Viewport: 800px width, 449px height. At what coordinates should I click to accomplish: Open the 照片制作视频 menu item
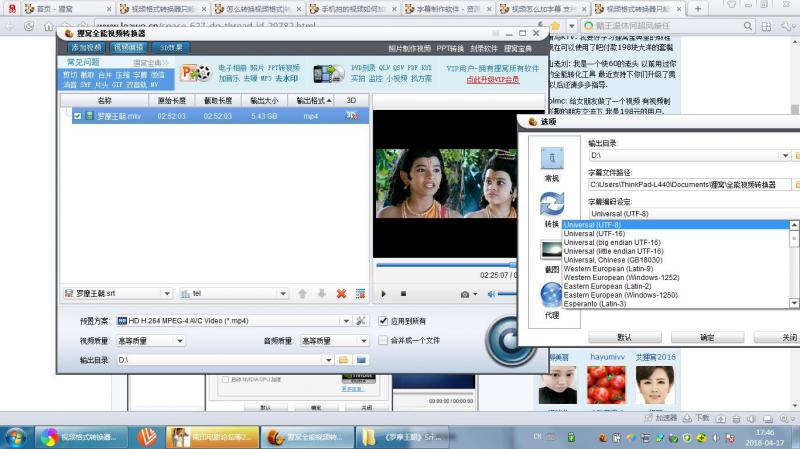coord(409,48)
